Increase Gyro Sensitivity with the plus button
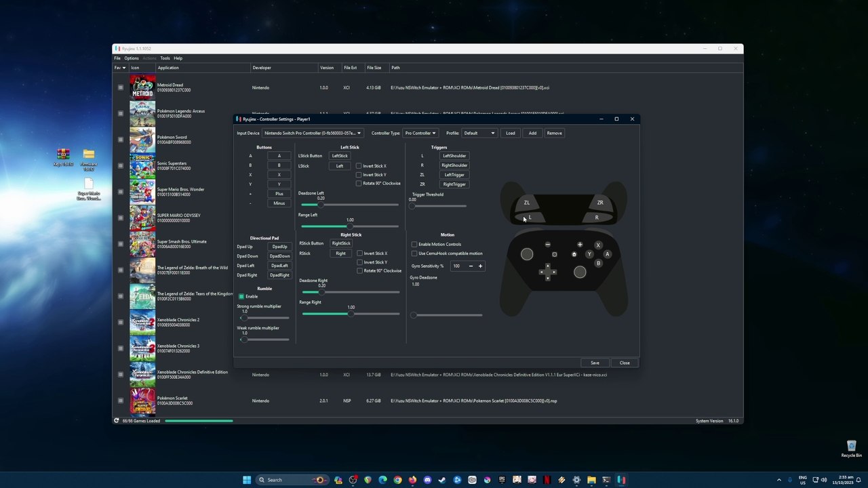This screenshot has height=488, width=868. click(x=480, y=266)
